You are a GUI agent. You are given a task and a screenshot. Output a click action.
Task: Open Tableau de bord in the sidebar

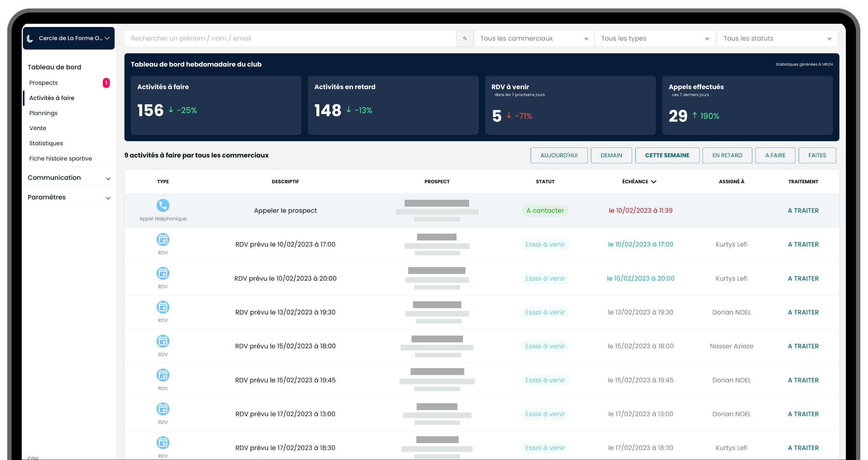tap(54, 67)
